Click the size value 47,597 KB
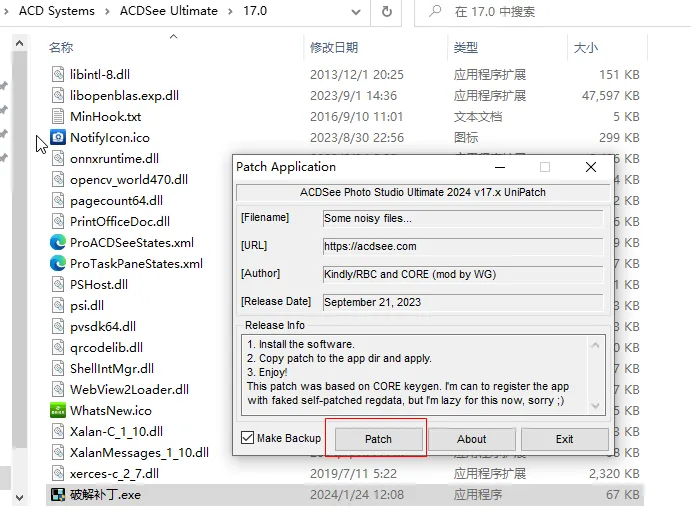The height and width of the screenshot is (514, 691). coord(610,96)
